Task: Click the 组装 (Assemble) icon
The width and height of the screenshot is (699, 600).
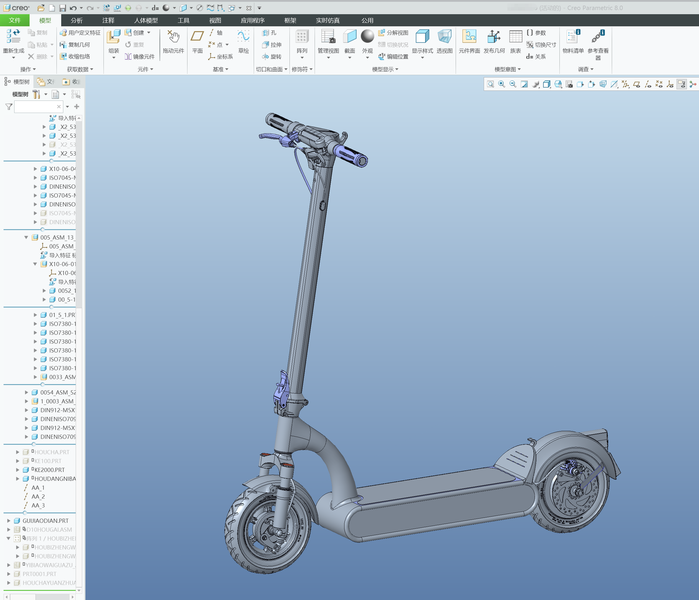Action: coord(114,37)
